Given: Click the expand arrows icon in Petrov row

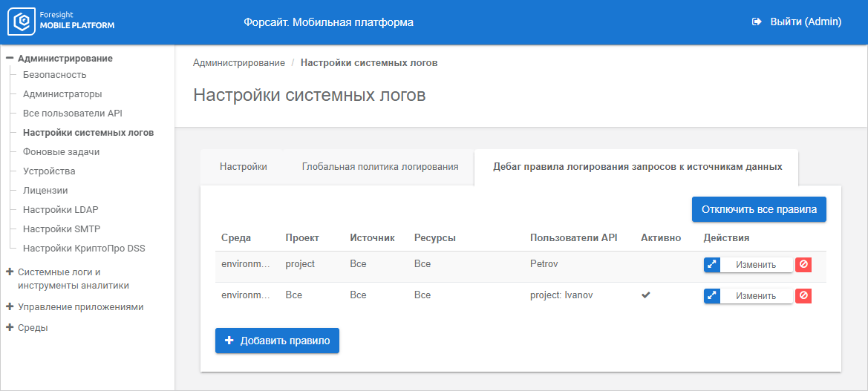Looking at the screenshot, I should click(x=712, y=265).
